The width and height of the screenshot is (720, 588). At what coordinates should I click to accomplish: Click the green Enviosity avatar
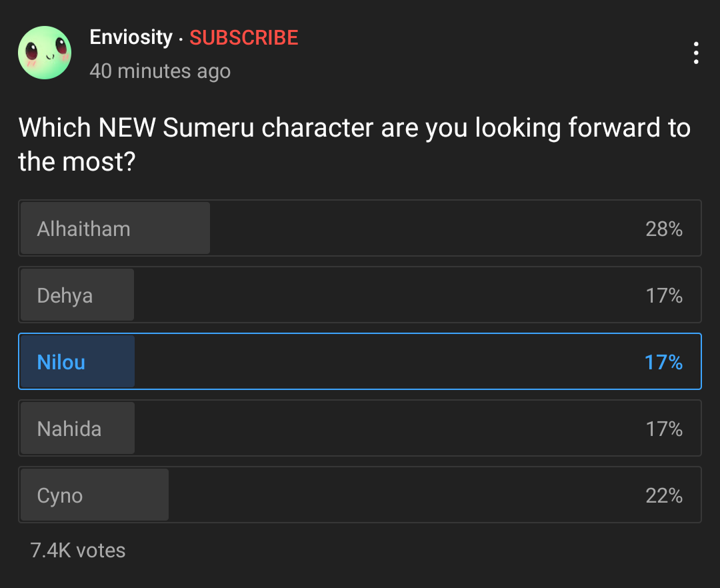coord(45,53)
